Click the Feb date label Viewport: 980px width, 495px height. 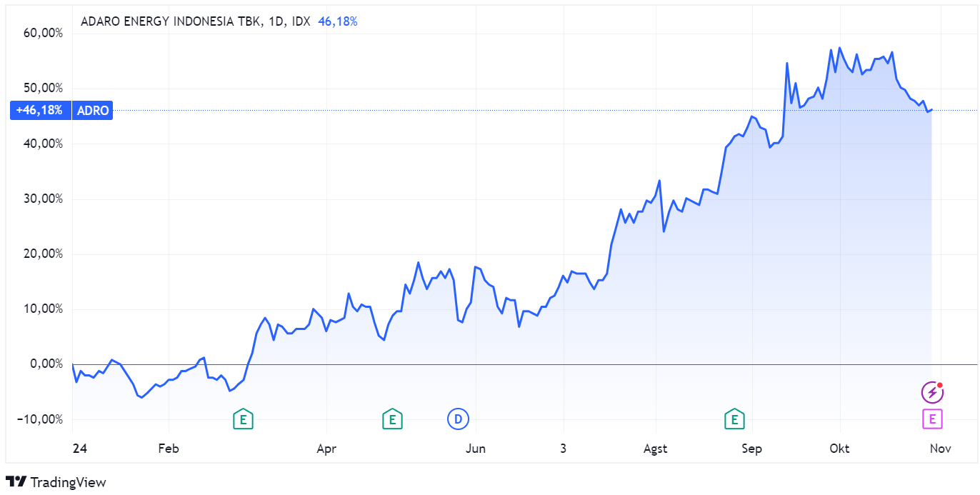[168, 449]
